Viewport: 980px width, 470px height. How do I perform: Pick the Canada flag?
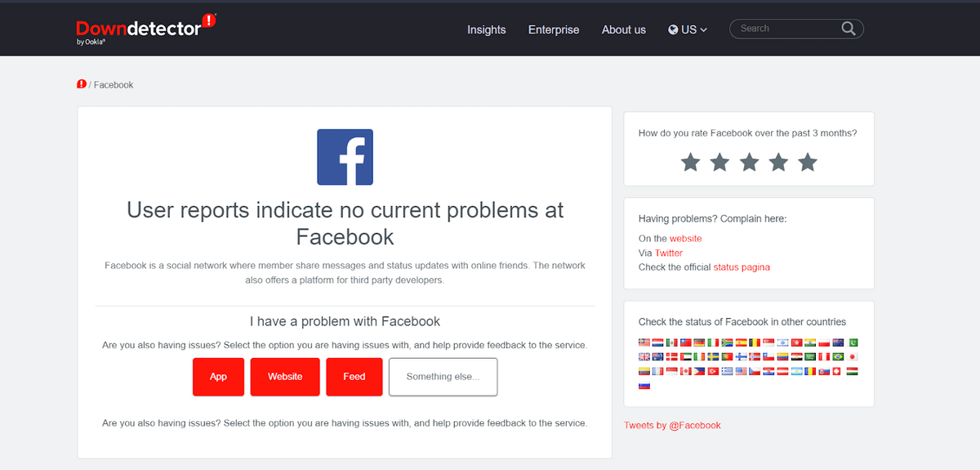click(686, 371)
